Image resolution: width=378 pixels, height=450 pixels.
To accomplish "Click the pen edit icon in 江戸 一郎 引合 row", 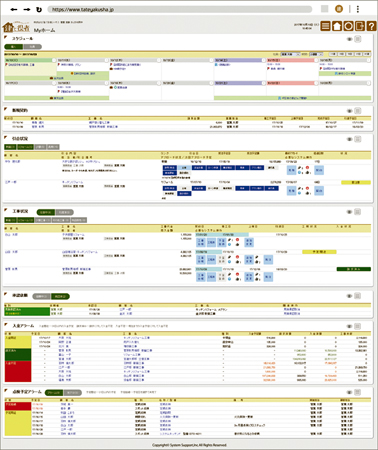I will coord(300,188).
